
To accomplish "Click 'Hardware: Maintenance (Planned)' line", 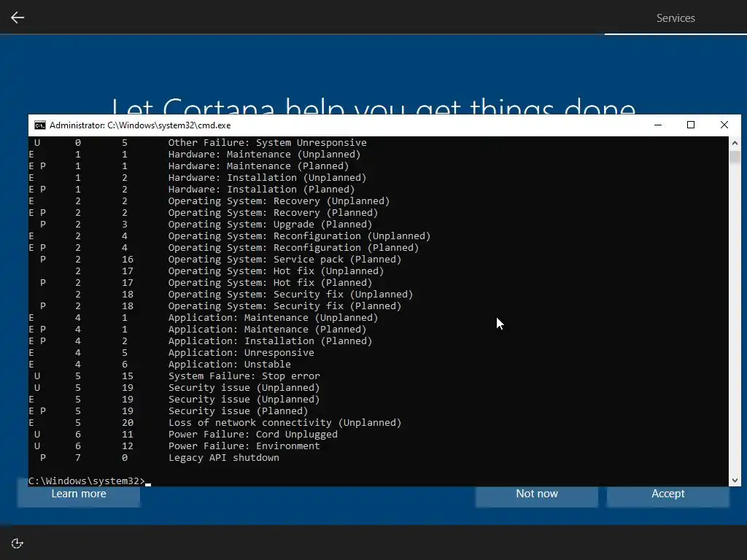I will [258, 166].
